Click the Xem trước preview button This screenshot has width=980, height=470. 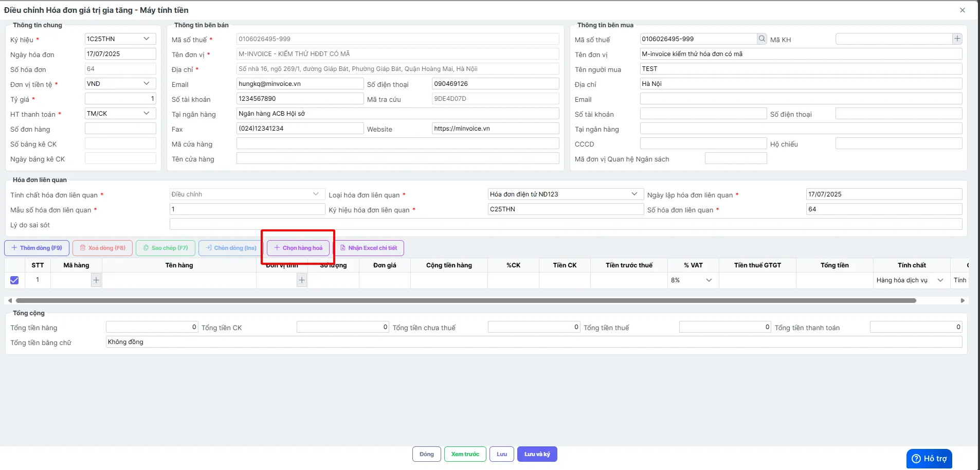click(465, 454)
